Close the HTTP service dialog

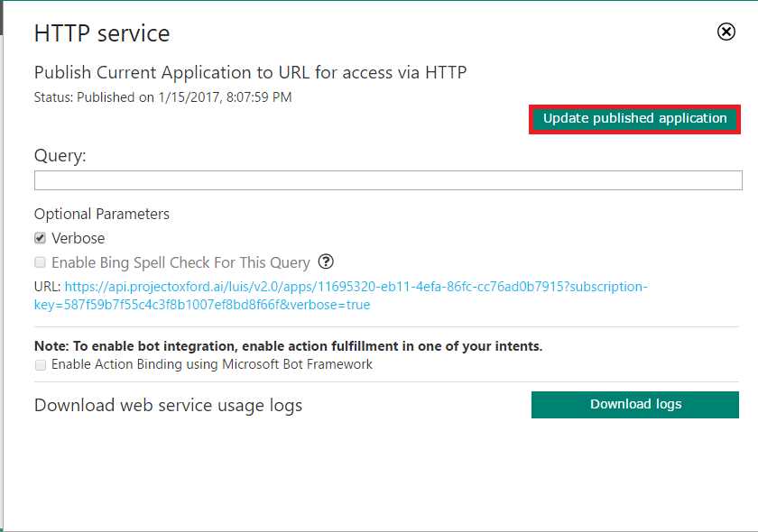click(x=726, y=32)
